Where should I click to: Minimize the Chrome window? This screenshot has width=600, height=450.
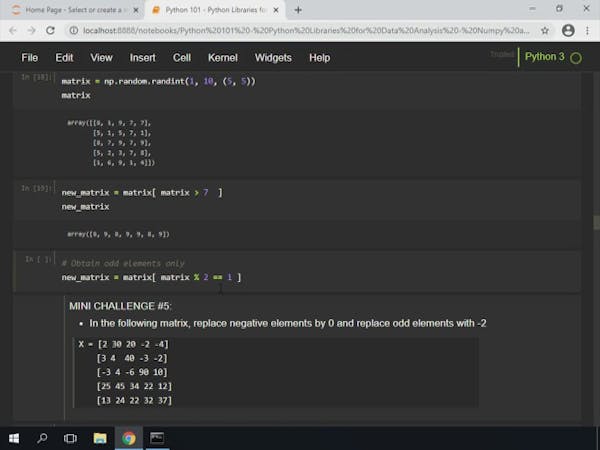[532, 8]
